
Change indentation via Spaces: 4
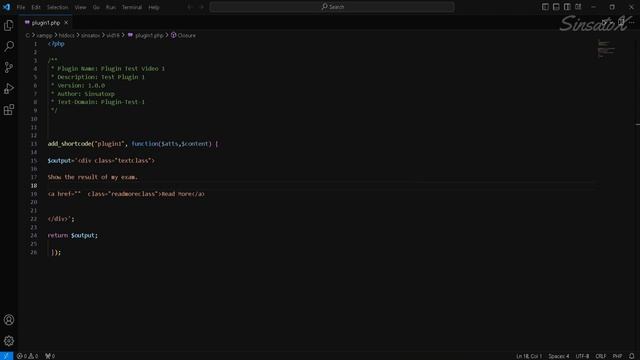559,356
